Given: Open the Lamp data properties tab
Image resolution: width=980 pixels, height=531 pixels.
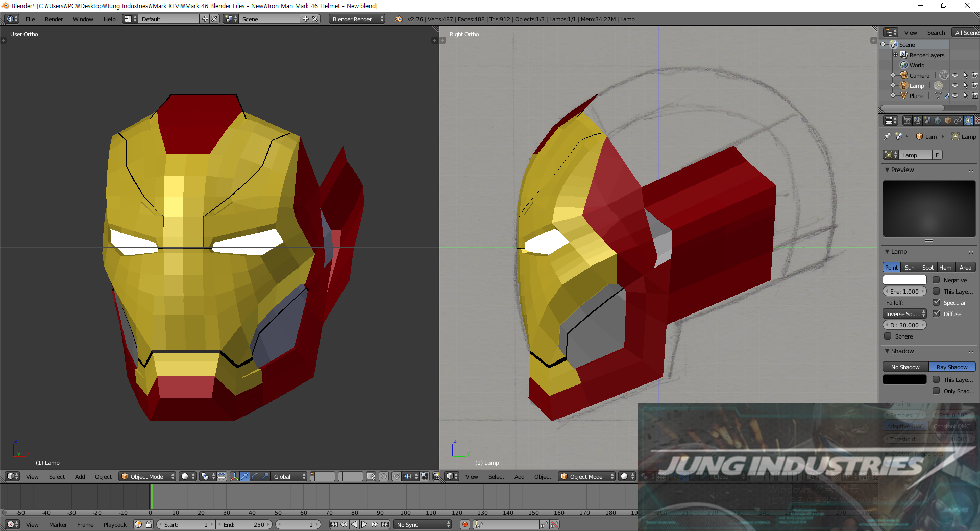Looking at the screenshot, I should (968, 120).
